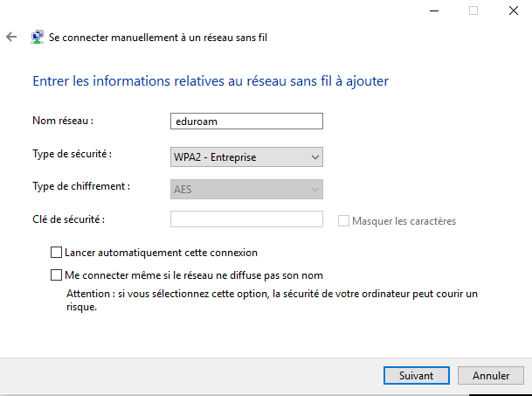This screenshot has width=532, height=396.
Task: Click the Clé de sécurité input field
Action: coord(246,219)
